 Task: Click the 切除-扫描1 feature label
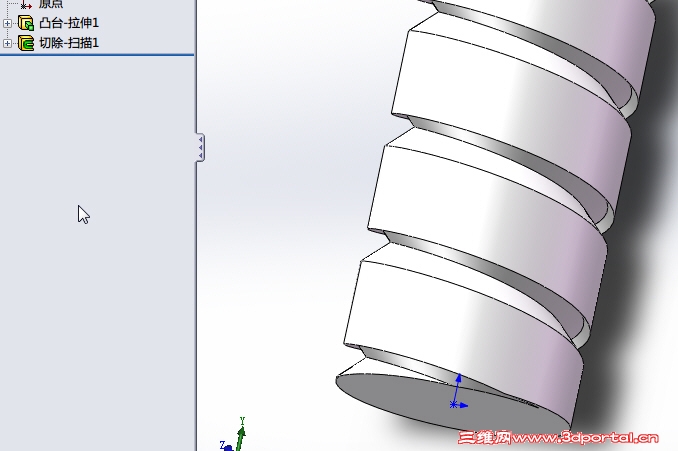click(69, 43)
